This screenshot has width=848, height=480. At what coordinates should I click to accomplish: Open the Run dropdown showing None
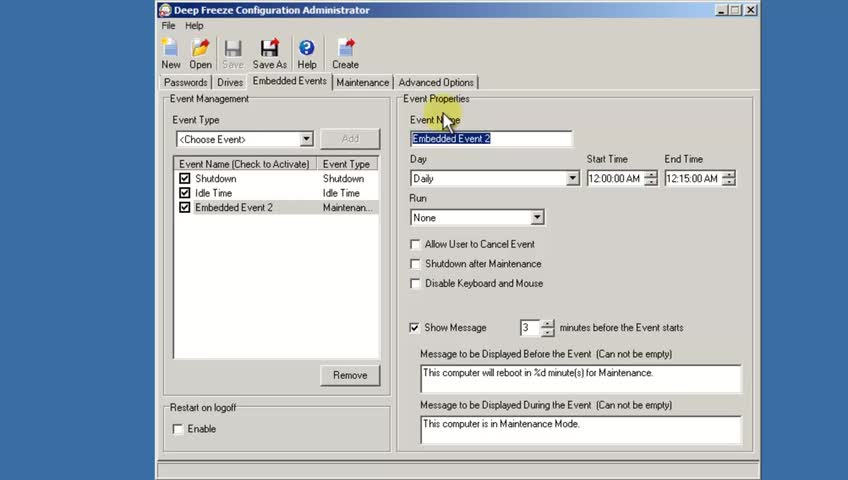coord(536,218)
